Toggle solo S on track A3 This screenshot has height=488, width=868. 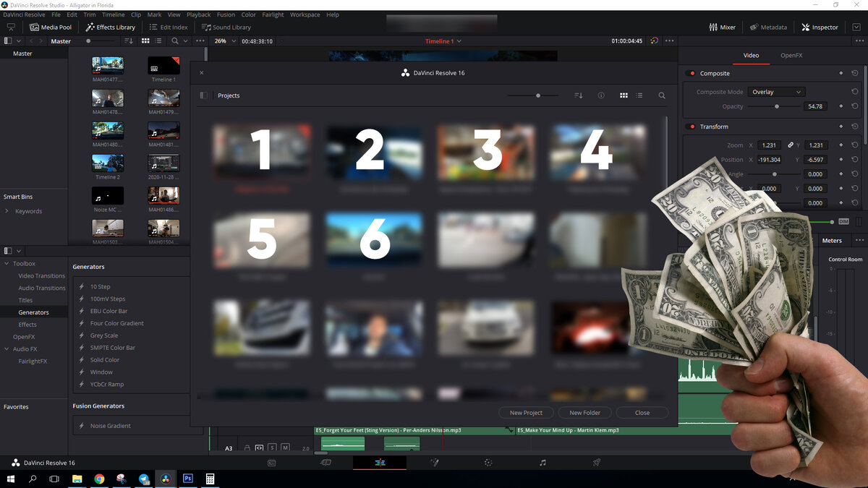tap(273, 448)
